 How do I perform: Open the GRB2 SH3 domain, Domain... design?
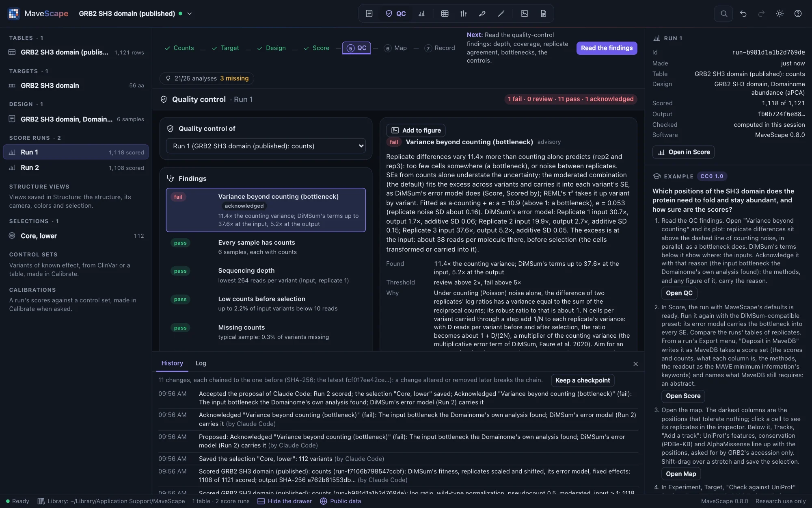pyautogui.click(x=76, y=119)
